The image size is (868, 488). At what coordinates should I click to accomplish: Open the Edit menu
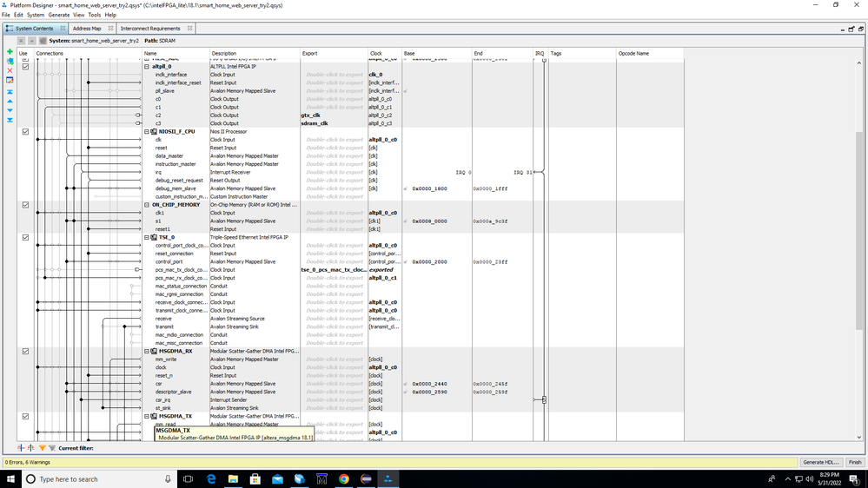pos(18,15)
